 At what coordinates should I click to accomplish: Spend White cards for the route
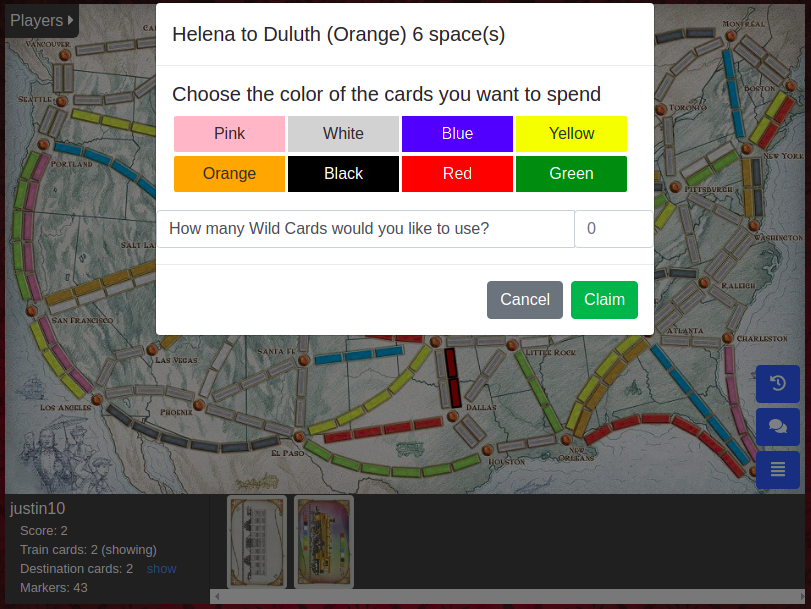[343, 133]
